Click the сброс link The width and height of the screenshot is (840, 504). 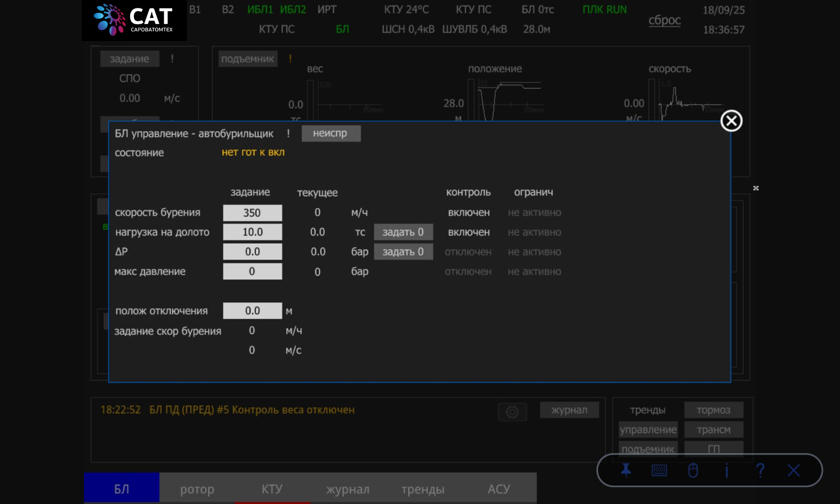pyautogui.click(x=665, y=20)
